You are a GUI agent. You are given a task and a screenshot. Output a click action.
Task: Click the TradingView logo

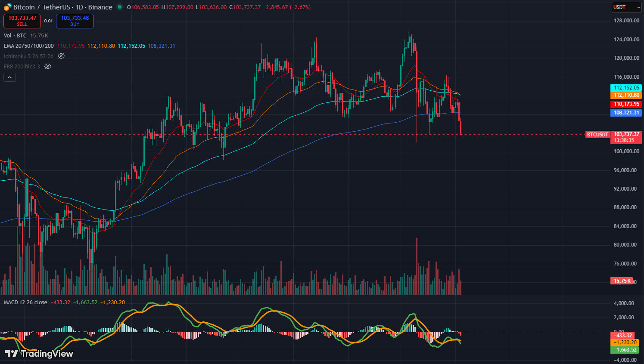click(x=39, y=354)
